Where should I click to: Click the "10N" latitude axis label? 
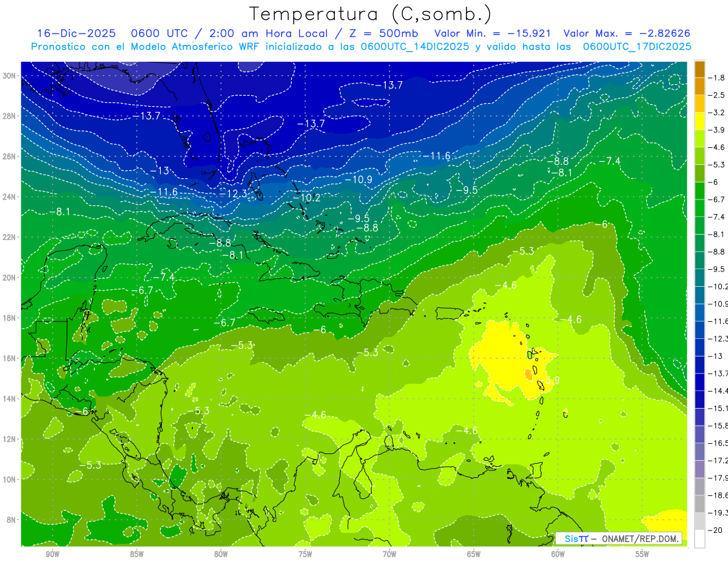click(10, 479)
